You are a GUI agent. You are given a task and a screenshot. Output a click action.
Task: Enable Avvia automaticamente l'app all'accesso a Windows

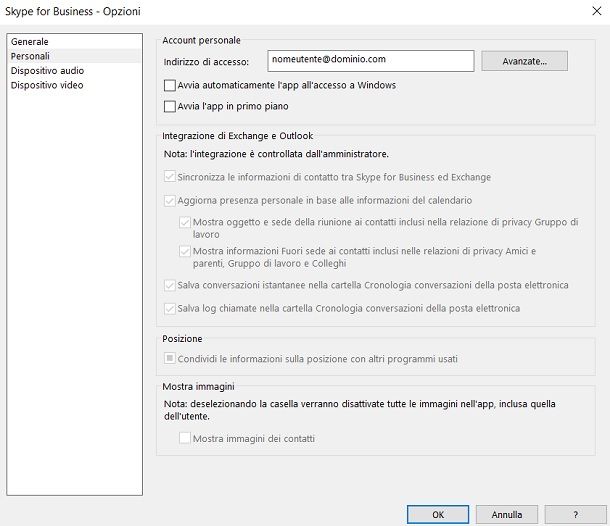(x=170, y=85)
